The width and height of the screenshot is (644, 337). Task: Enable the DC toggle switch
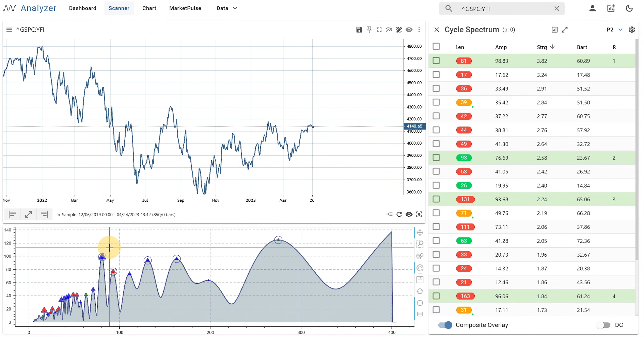click(x=604, y=325)
